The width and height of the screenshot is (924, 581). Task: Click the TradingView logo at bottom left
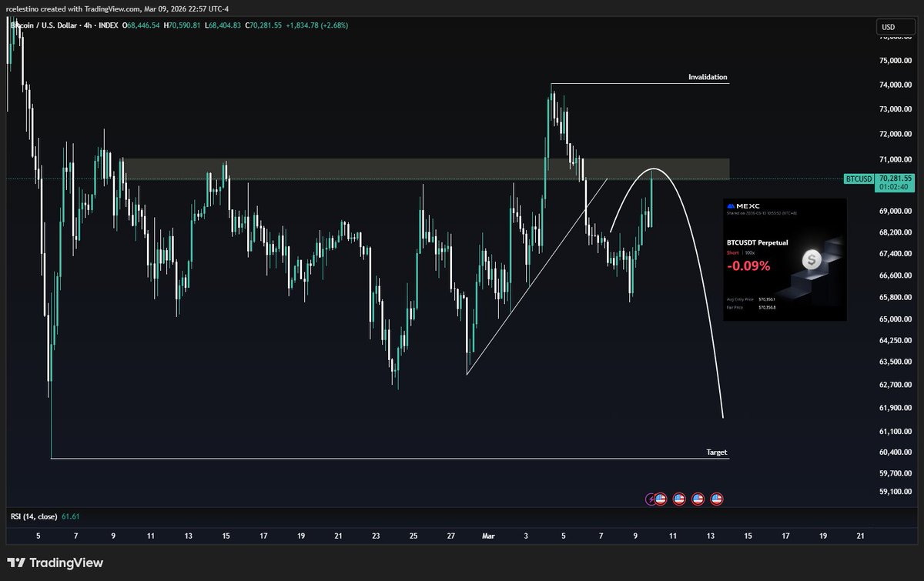coord(55,563)
